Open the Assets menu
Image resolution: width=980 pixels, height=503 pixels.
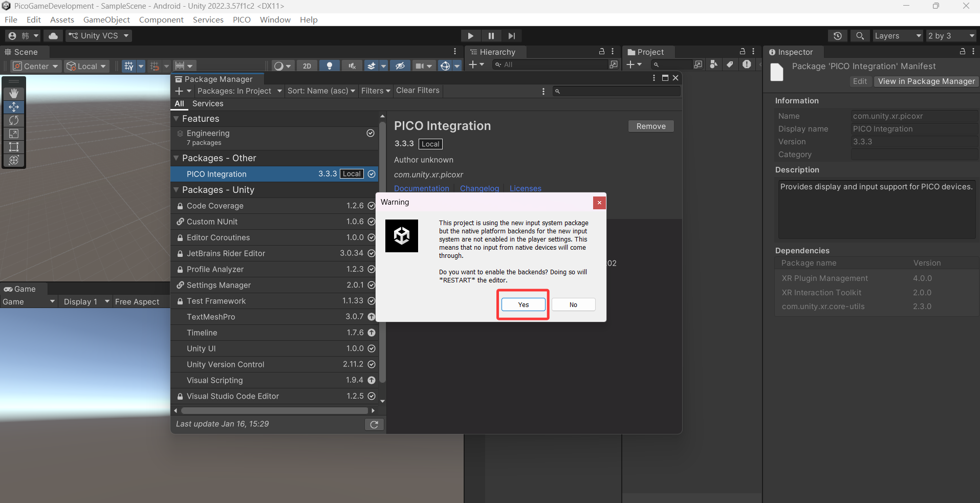(62, 19)
